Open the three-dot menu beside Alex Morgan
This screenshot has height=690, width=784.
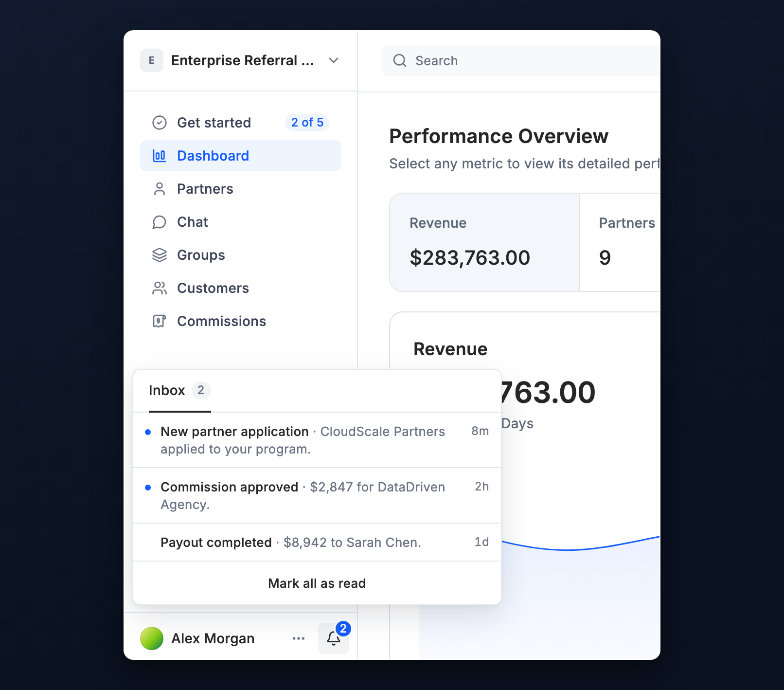point(299,638)
